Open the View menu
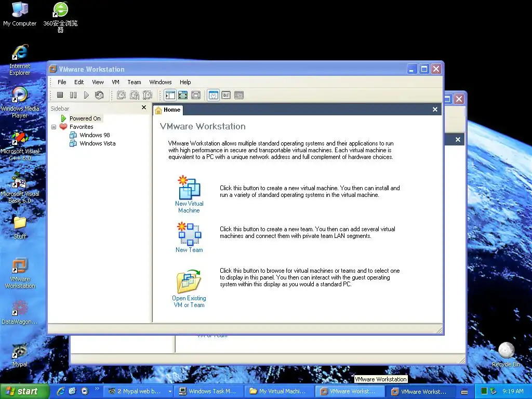This screenshot has width=532, height=399. coord(98,82)
